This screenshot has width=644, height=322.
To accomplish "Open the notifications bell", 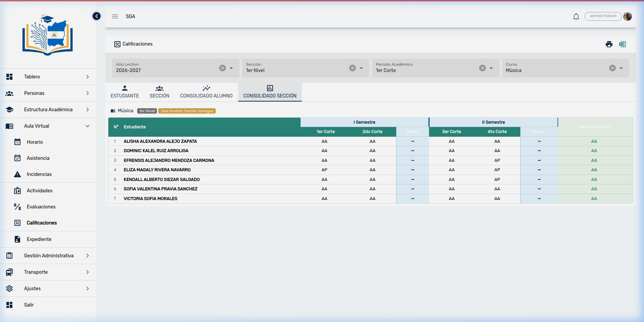I will point(576,16).
